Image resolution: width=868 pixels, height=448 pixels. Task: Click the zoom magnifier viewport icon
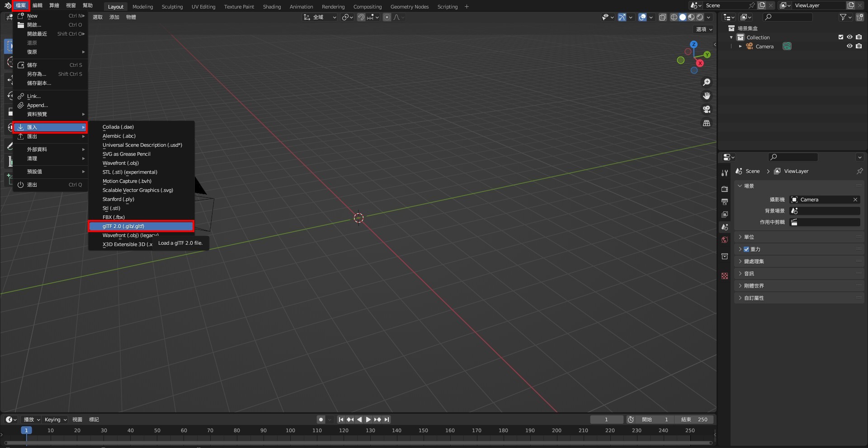[706, 82]
